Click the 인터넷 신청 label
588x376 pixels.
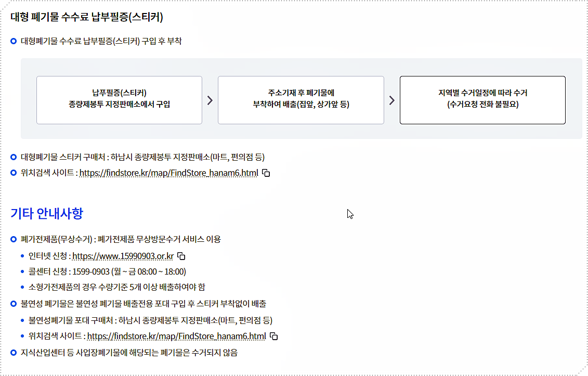(x=48, y=256)
